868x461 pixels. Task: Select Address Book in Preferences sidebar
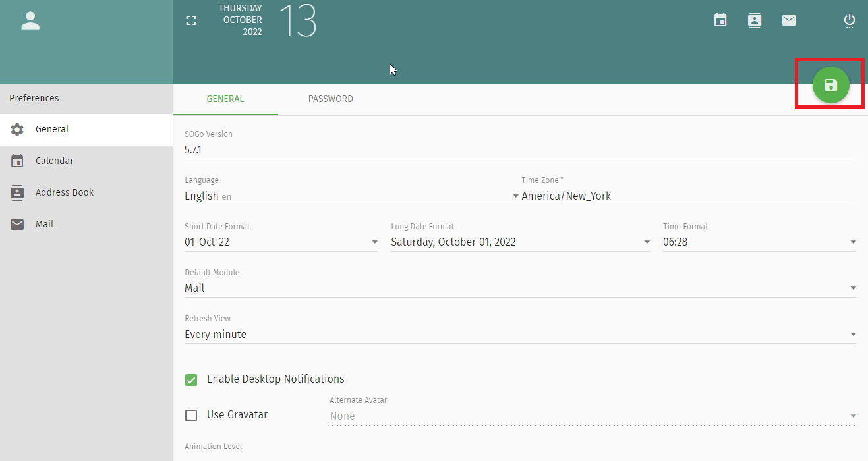pos(86,192)
